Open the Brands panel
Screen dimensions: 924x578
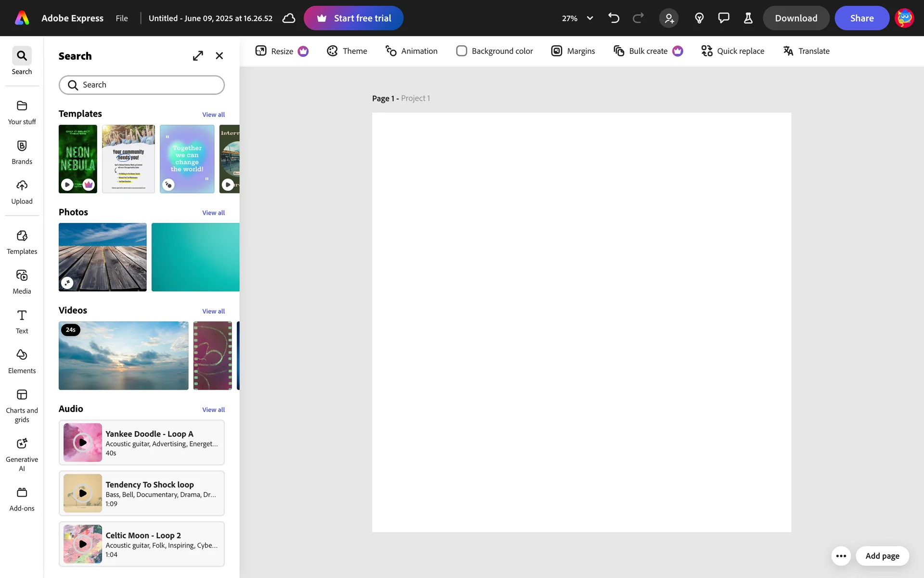22,152
